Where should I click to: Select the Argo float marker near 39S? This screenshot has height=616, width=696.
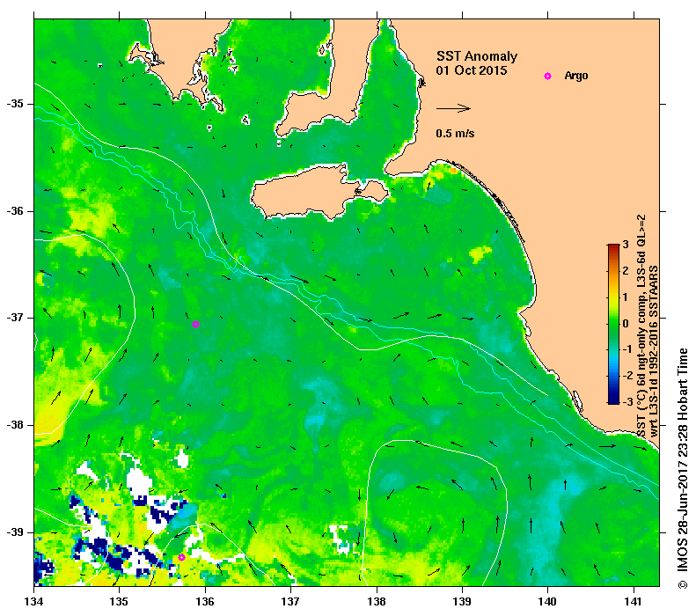[x=181, y=557]
